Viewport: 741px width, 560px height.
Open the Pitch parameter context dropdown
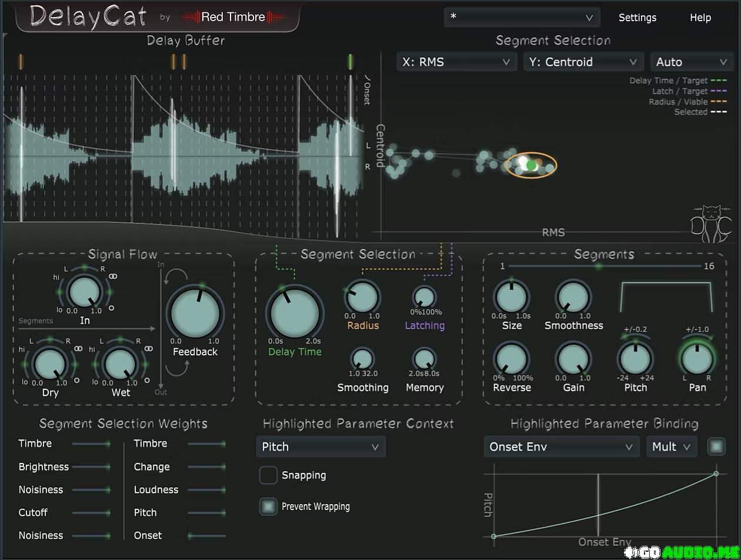click(x=321, y=446)
